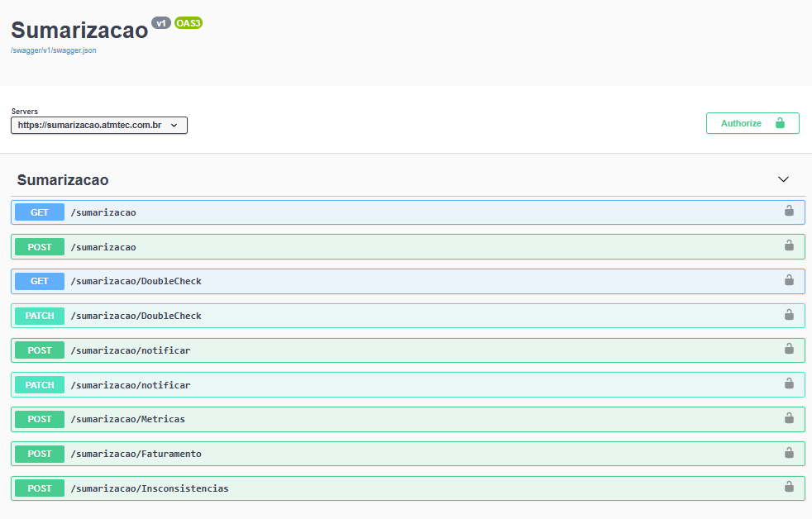Click lock icon on PATCH notificar row
Screen dimensions: 812x519
(789, 384)
